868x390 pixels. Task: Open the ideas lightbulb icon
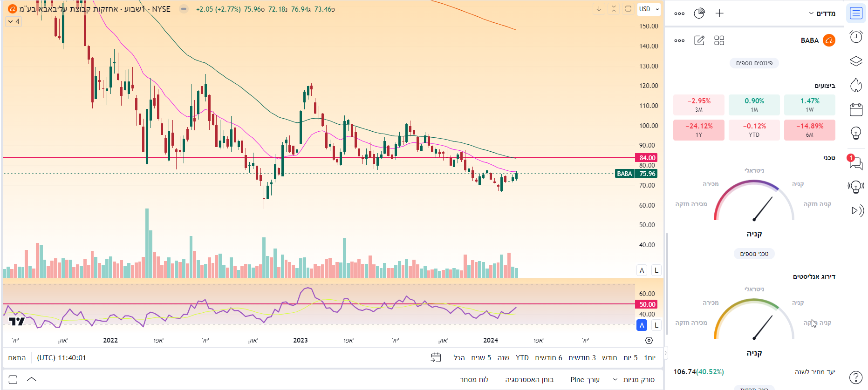pyautogui.click(x=856, y=134)
